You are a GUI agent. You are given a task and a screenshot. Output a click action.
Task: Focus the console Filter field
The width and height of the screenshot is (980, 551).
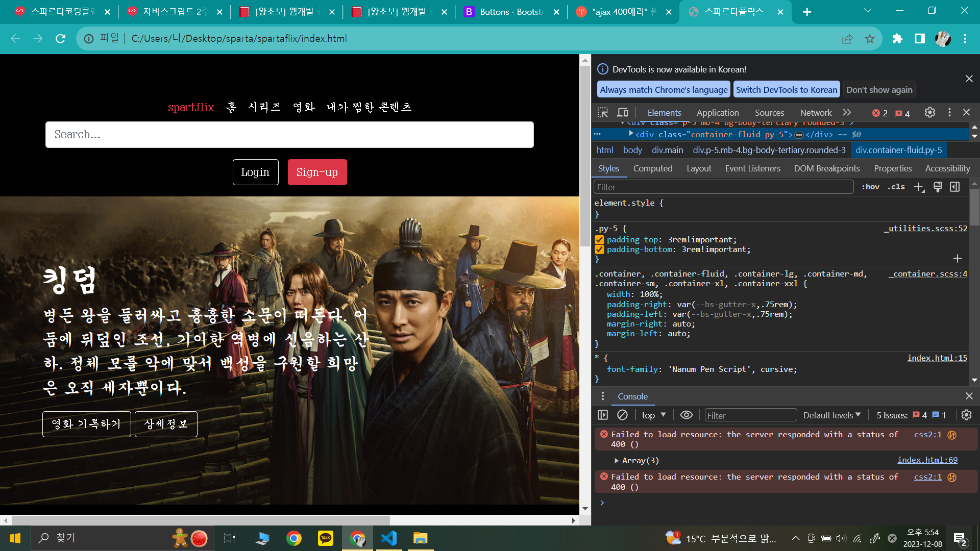[x=750, y=415]
